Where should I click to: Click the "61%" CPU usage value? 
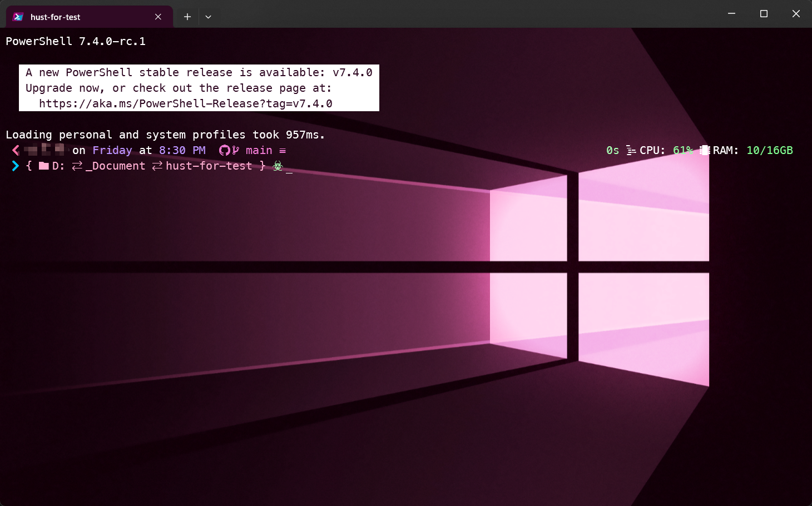(683, 150)
